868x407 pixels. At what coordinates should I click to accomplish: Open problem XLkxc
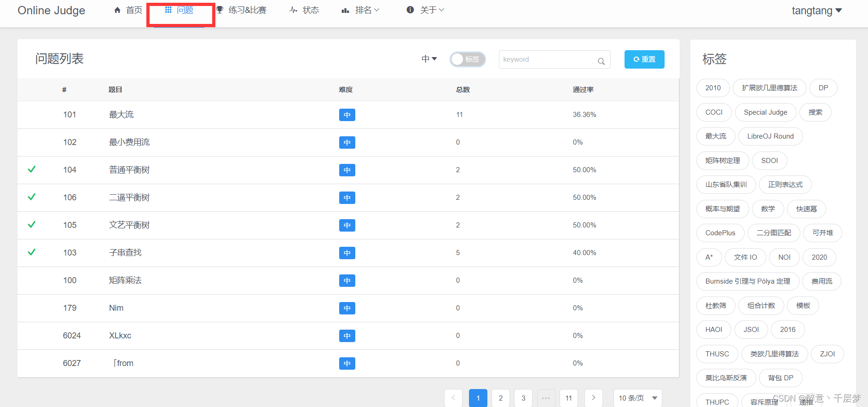tap(120, 336)
